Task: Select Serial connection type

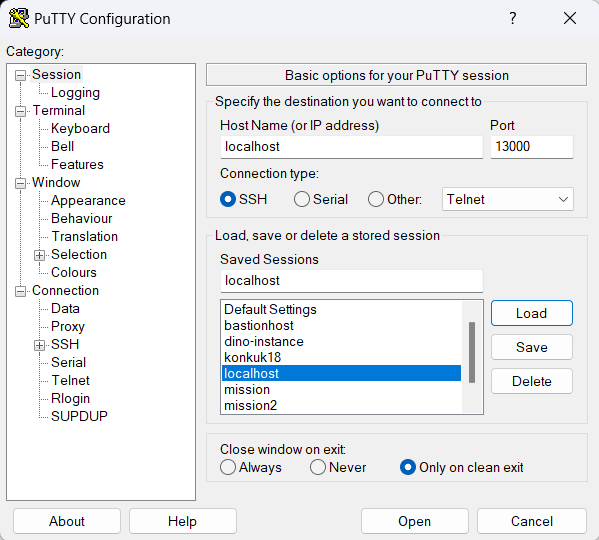Action: point(301,199)
